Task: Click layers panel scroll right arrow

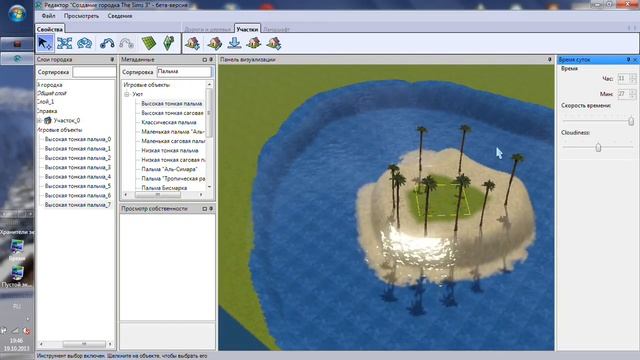Action: (x=110, y=344)
